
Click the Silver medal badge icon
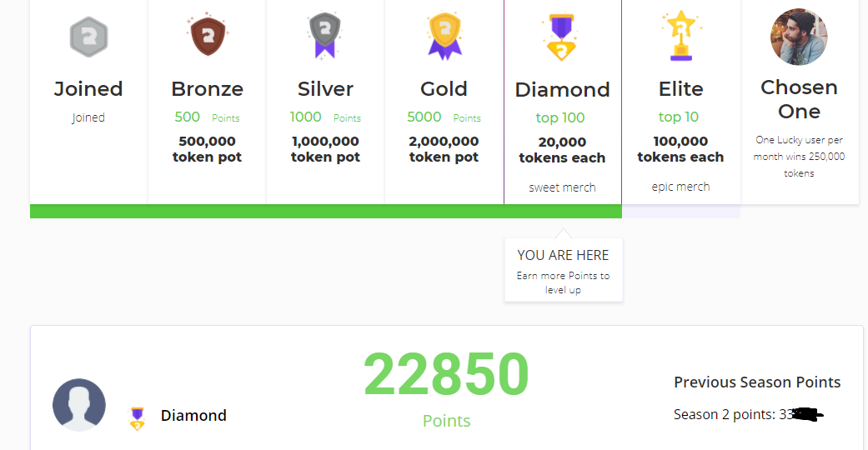tap(325, 37)
